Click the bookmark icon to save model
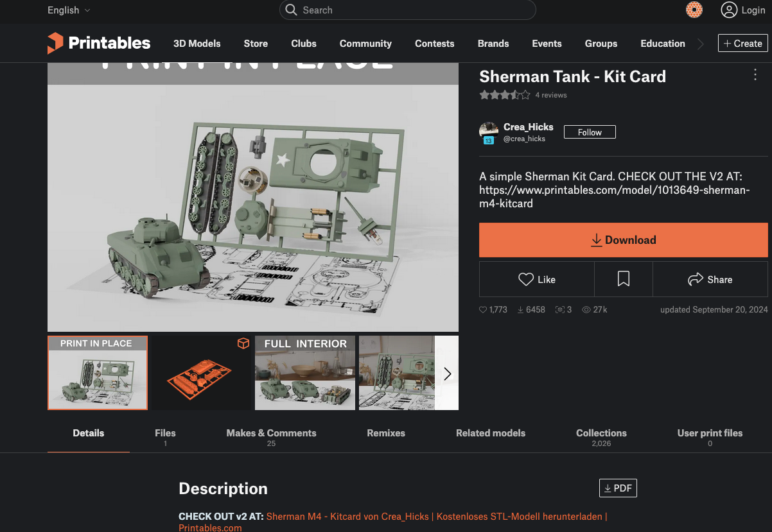772x532 pixels. pos(623,279)
